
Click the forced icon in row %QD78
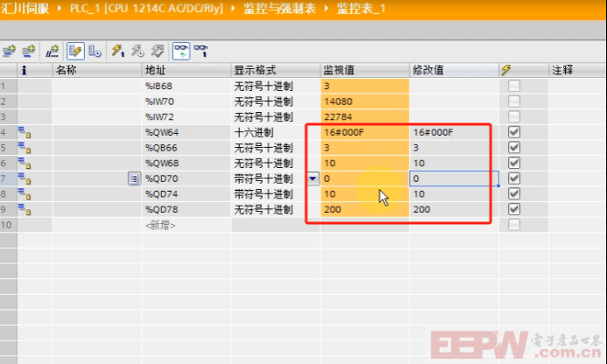[x=25, y=210]
